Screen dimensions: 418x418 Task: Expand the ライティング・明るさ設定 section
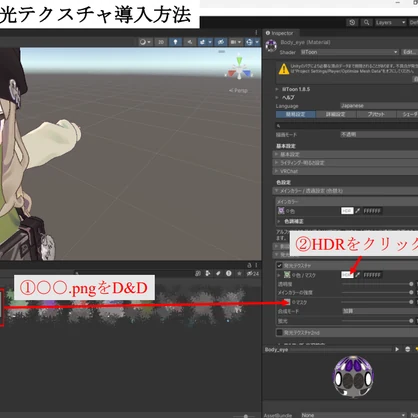[x=346, y=163]
